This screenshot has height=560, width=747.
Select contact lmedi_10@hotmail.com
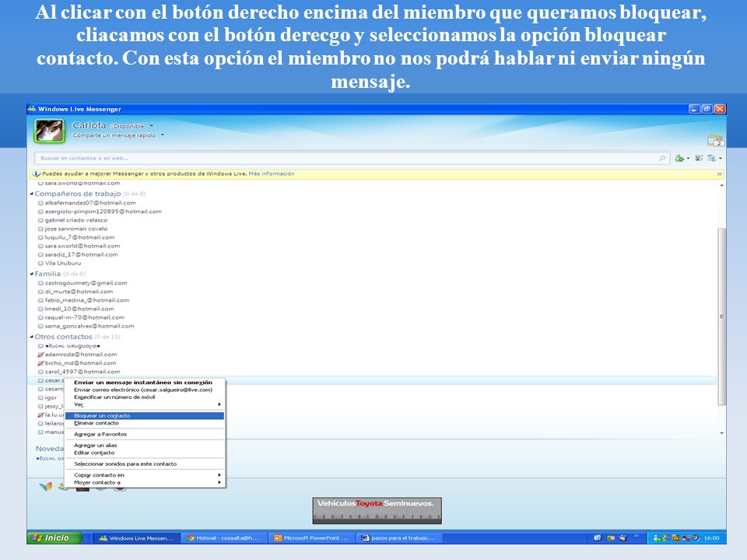pos(79,309)
